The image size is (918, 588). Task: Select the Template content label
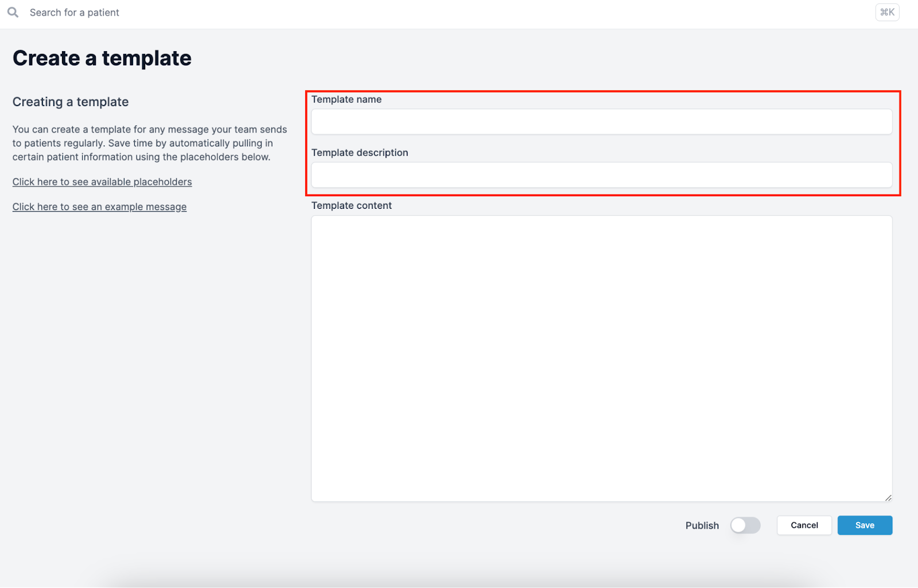coord(352,205)
